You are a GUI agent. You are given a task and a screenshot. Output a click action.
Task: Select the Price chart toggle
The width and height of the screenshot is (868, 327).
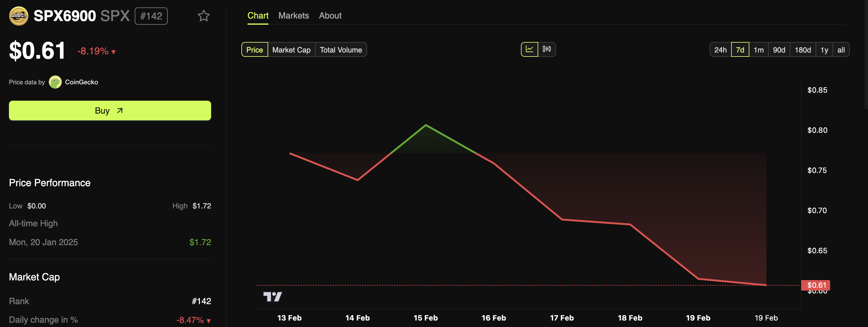coord(254,50)
